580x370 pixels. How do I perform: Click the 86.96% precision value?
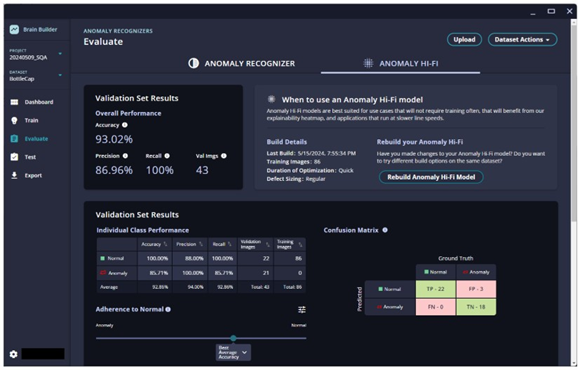[x=114, y=170]
